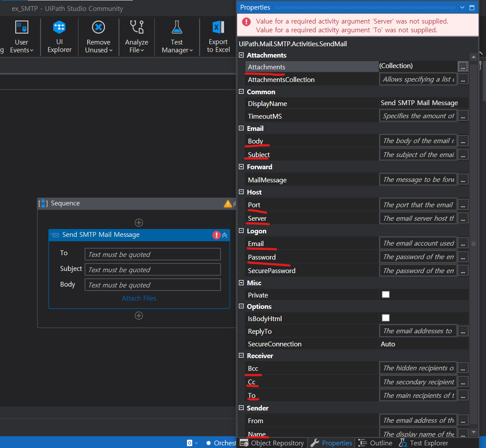Click Server property value field
486x448 pixels.
pyautogui.click(x=418, y=219)
